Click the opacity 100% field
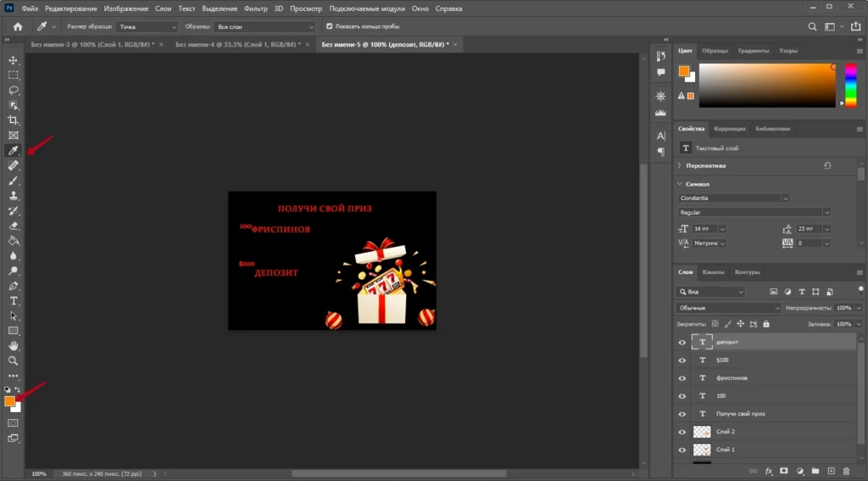The width and height of the screenshot is (868, 481). (843, 308)
